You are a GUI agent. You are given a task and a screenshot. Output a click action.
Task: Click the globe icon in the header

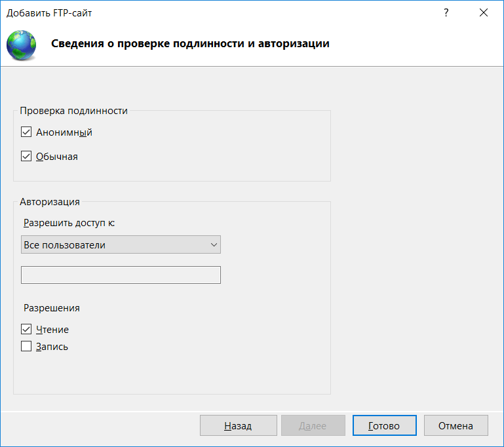click(x=21, y=45)
